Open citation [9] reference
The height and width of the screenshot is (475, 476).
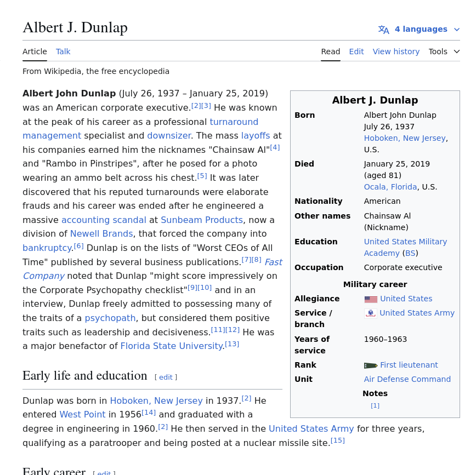(x=192, y=288)
